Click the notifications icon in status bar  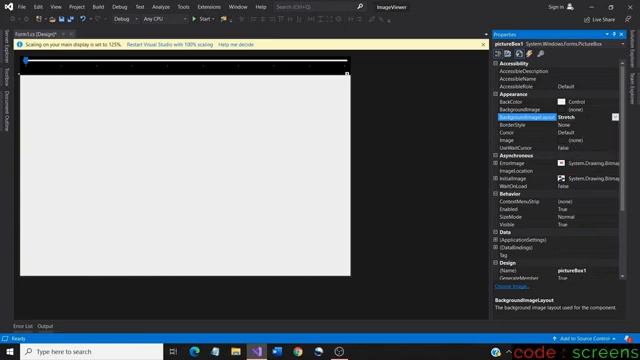click(628, 339)
